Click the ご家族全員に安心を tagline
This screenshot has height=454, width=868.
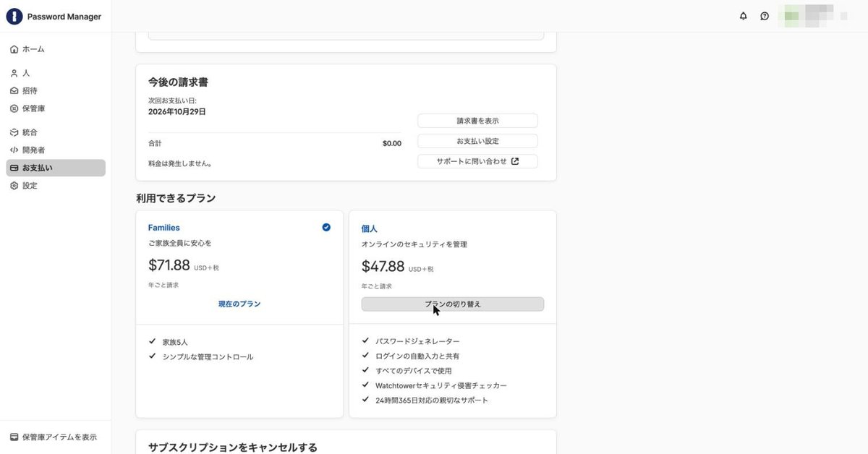[180, 244]
